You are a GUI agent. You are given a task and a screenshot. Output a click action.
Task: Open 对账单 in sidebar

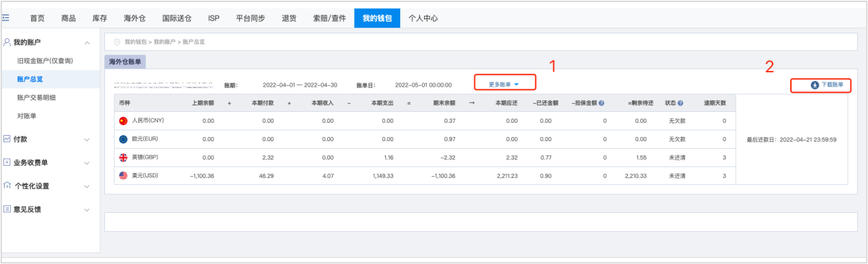pos(27,116)
